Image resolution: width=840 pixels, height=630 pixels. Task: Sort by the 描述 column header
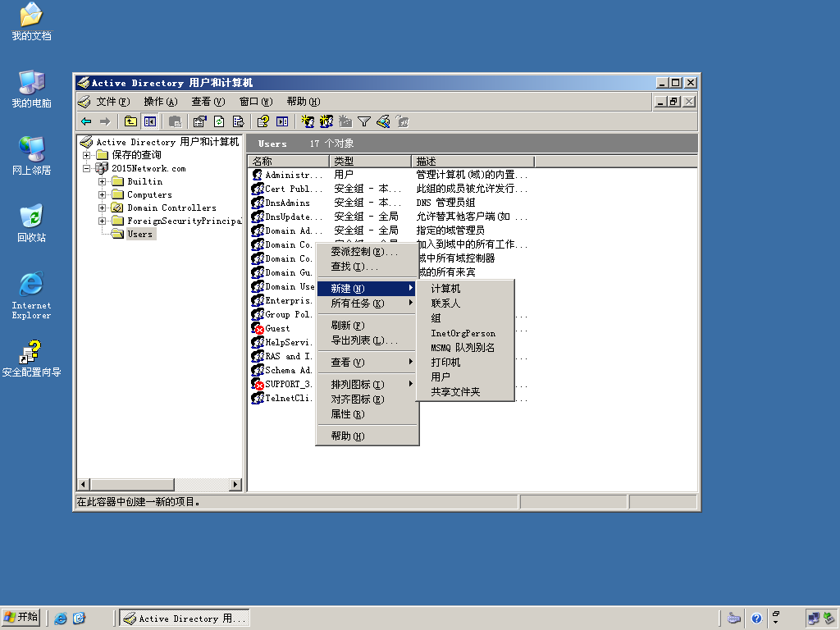click(473, 162)
